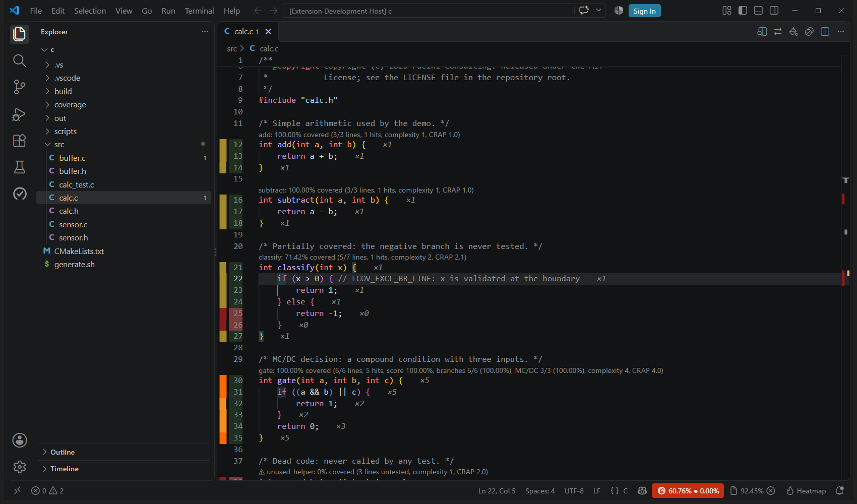
Task: Open the Testing flask view
Action: click(19, 167)
